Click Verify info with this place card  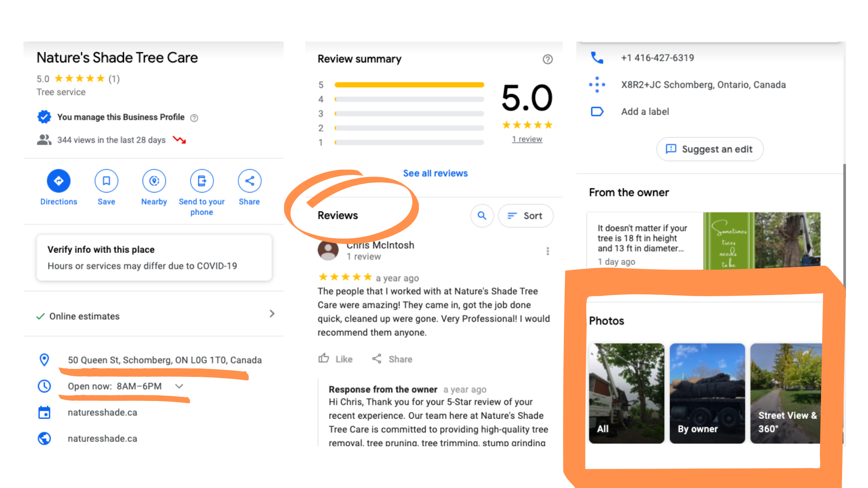pyautogui.click(x=154, y=258)
